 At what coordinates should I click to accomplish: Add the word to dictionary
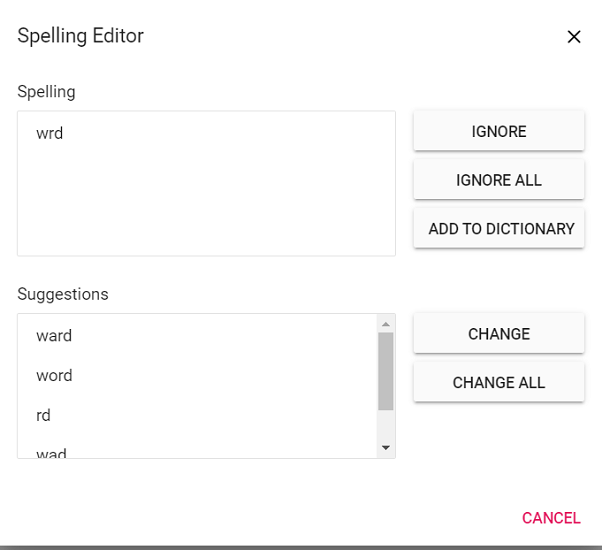pyautogui.click(x=499, y=229)
